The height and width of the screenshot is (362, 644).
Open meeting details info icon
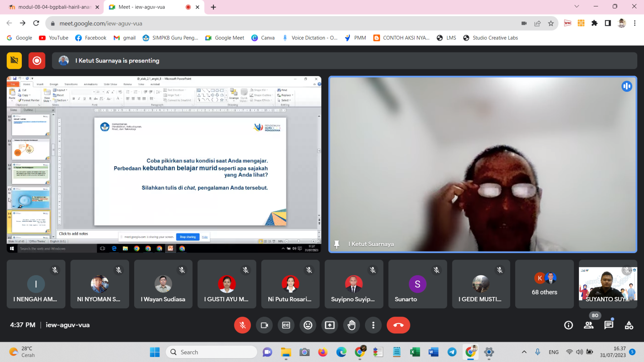coord(569,325)
